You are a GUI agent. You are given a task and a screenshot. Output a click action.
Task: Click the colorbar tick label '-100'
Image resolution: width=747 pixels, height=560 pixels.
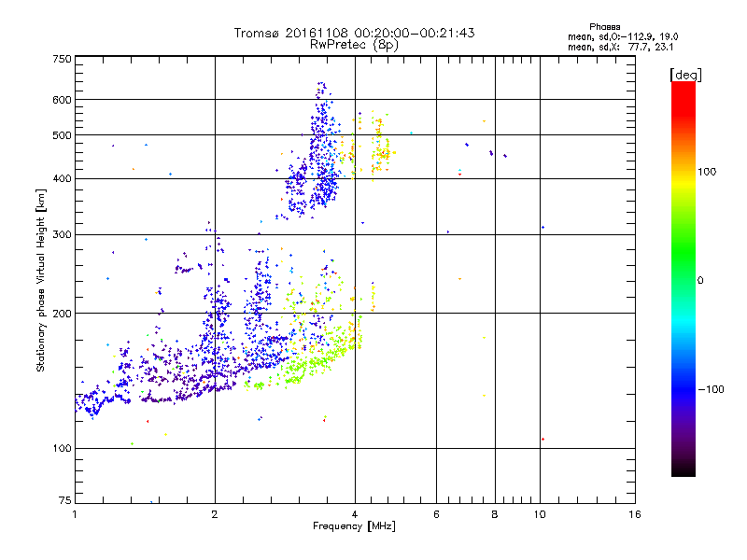(x=712, y=389)
